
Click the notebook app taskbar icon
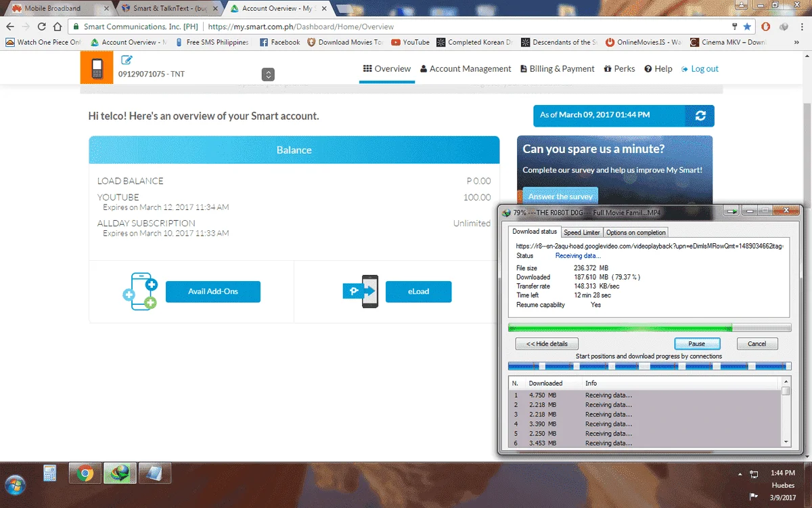pyautogui.click(x=155, y=473)
